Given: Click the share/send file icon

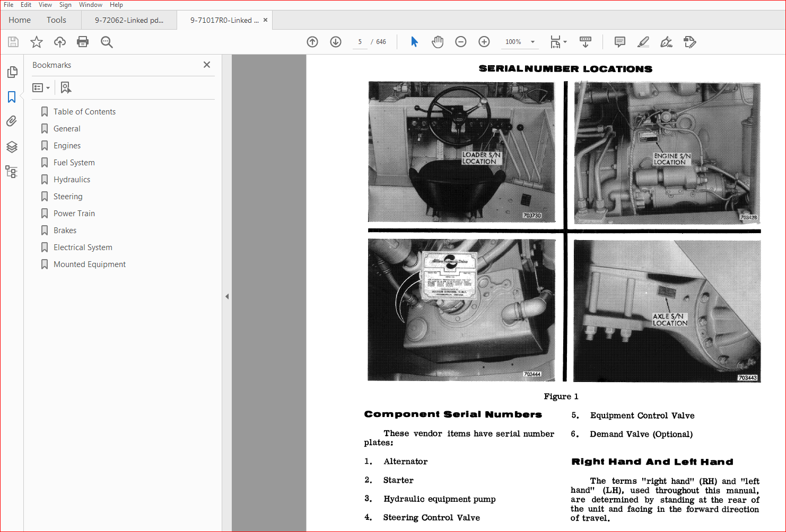Looking at the screenshot, I should 689,42.
